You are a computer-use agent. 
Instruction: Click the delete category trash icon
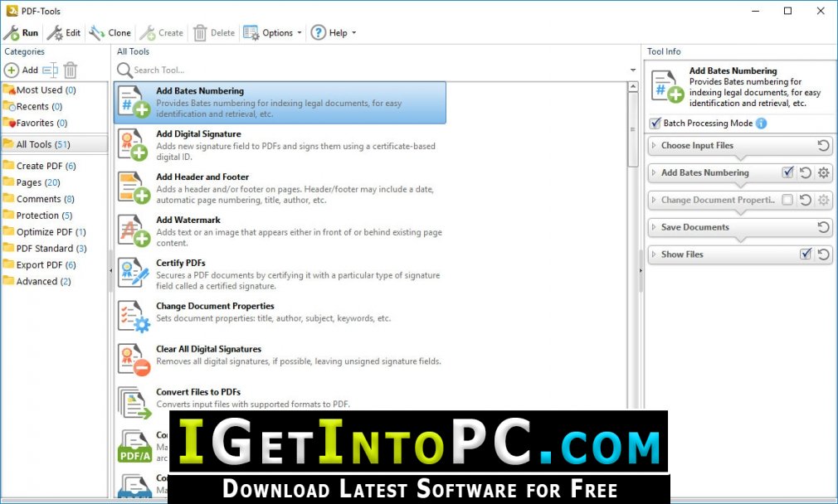pos(70,70)
